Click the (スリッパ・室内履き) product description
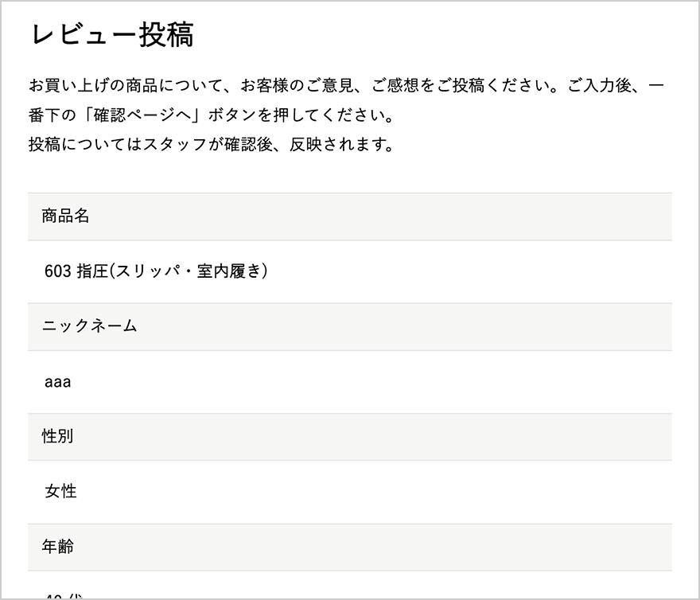Viewport: 700px width, 600px height. [x=189, y=271]
